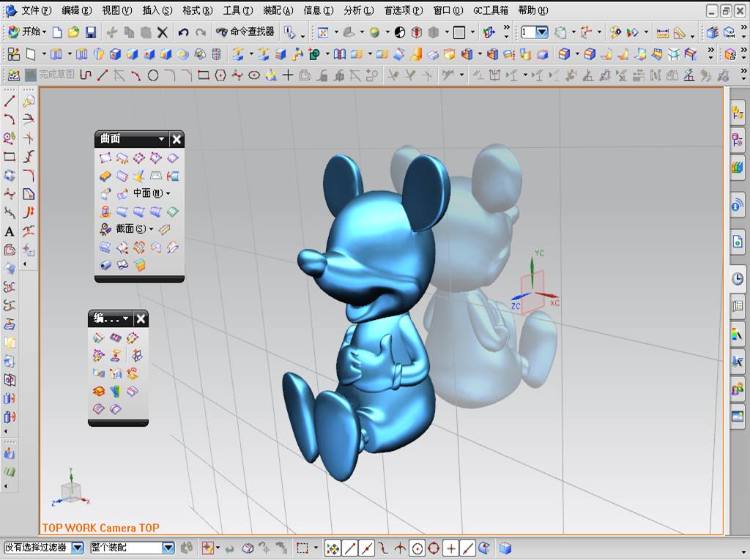
Task: Select the Line tool in left vertical toolbar
Action: pos(9,101)
